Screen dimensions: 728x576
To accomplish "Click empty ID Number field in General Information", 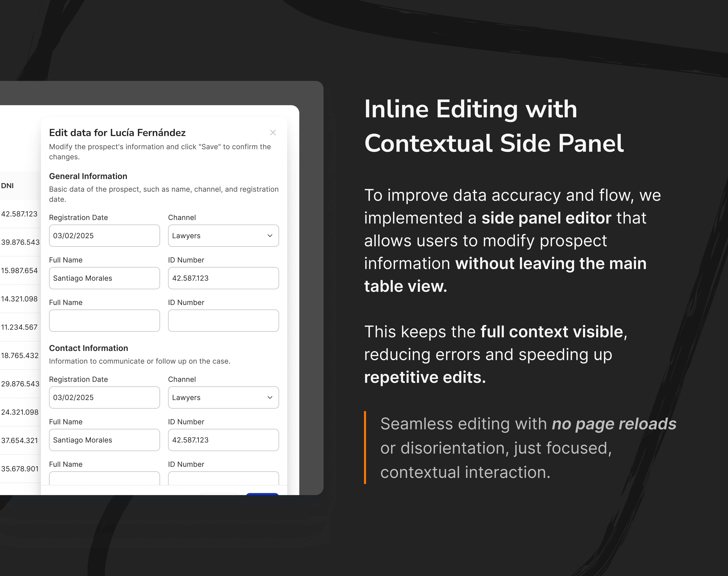I will [223, 321].
